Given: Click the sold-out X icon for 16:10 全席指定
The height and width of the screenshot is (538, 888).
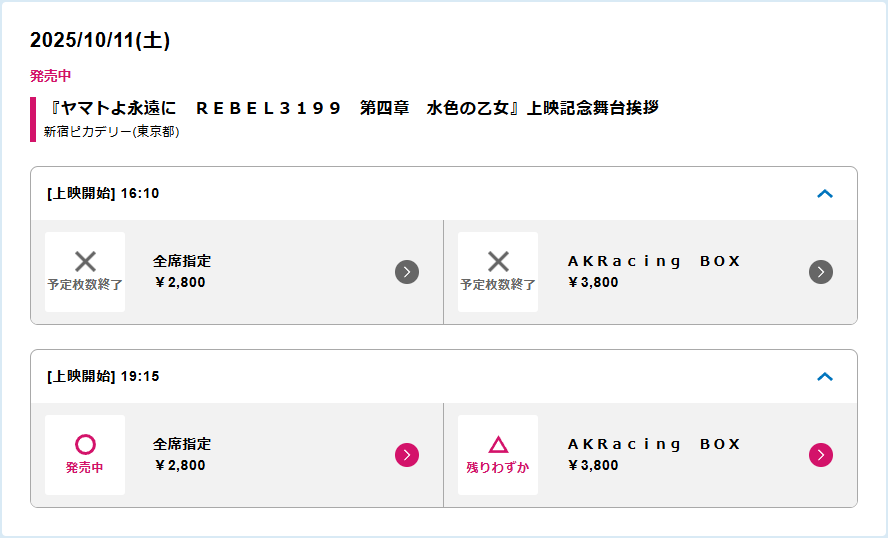Looking at the screenshot, I should click(85, 262).
